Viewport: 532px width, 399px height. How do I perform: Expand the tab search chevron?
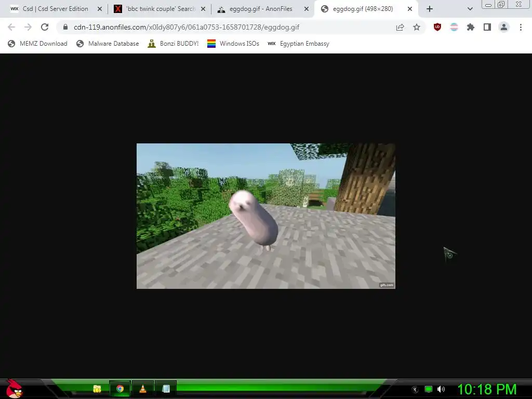tap(470, 9)
